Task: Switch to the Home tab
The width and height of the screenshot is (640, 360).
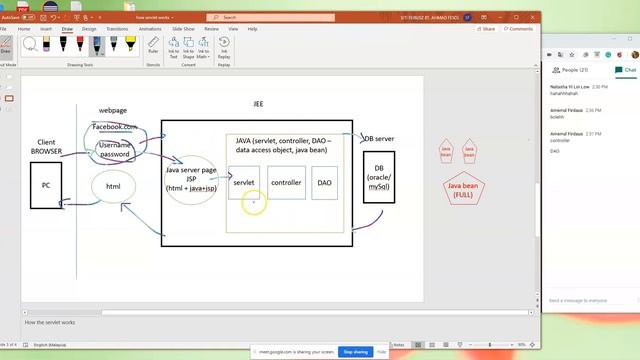Action: pos(24,29)
